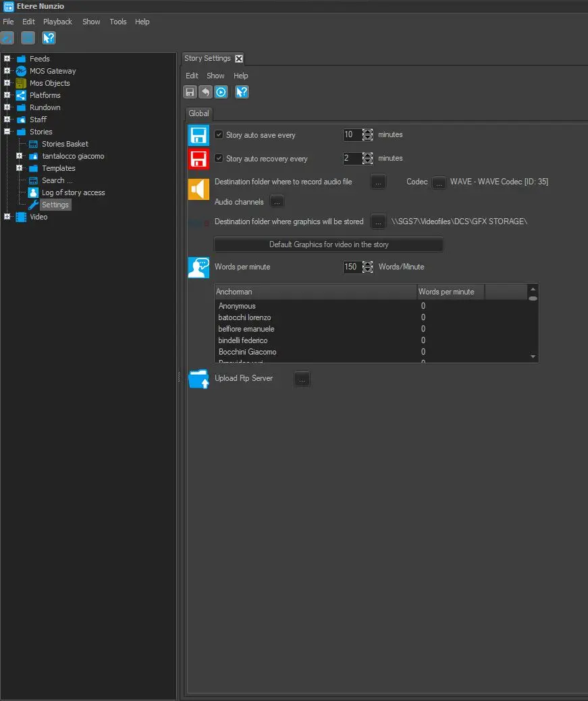Click the Words per minute value field

(352, 267)
